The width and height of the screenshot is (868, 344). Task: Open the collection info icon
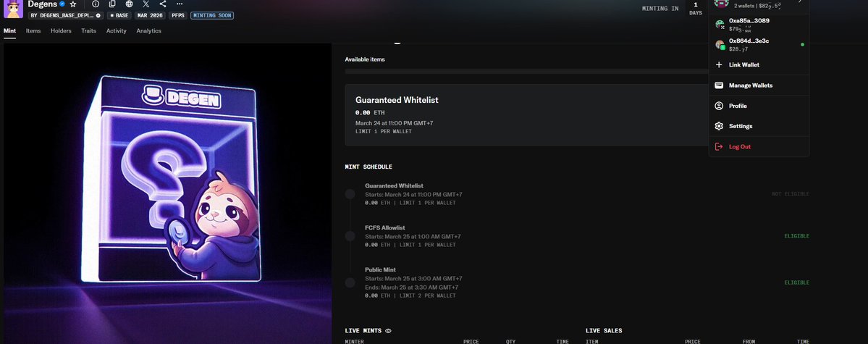tap(96, 4)
